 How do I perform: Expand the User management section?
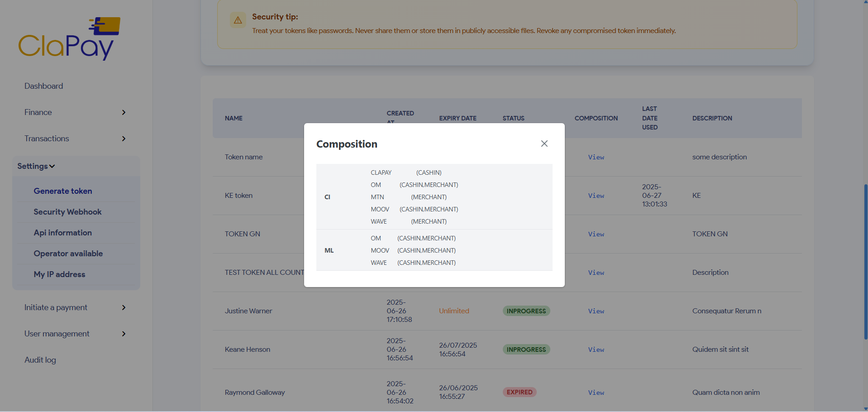coord(56,334)
